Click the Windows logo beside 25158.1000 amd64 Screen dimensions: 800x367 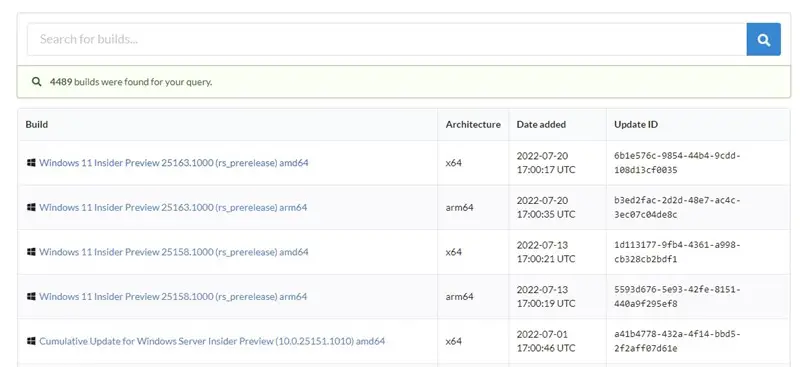[x=31, y=252]
